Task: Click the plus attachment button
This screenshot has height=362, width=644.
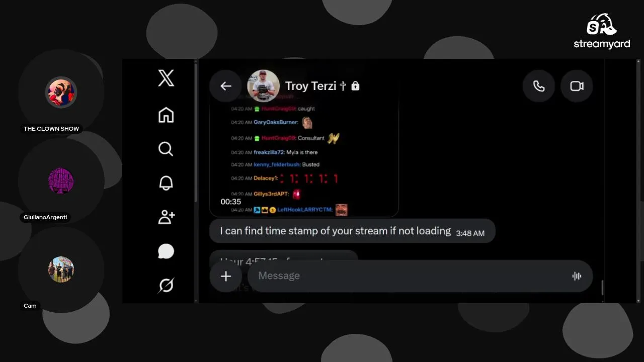Action: tap(226, 276)
